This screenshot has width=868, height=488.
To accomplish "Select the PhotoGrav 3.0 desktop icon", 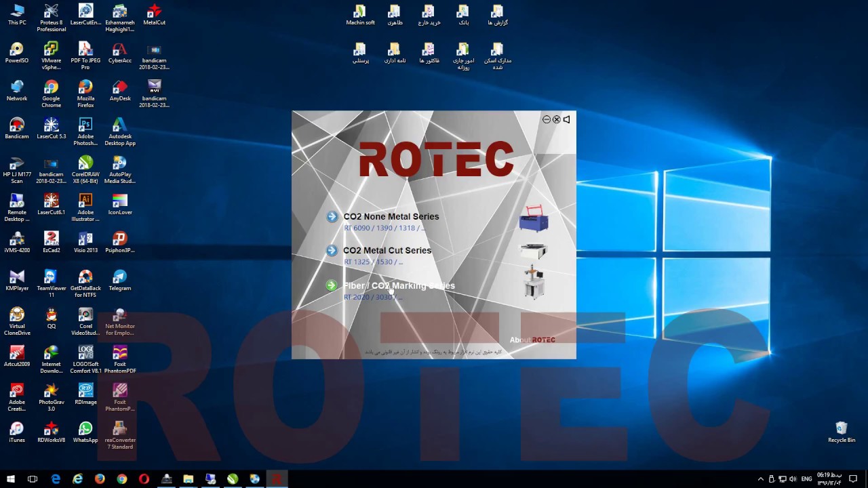I will [x=52, y=399].
